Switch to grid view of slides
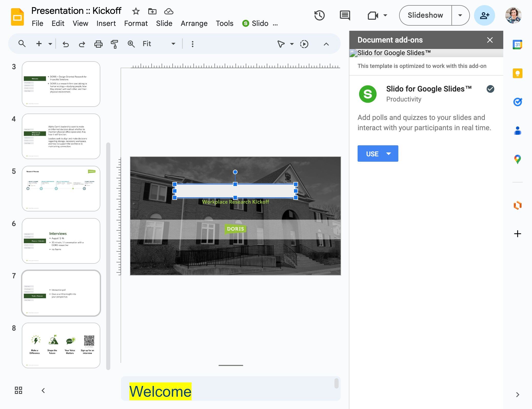 click(18, 390)
